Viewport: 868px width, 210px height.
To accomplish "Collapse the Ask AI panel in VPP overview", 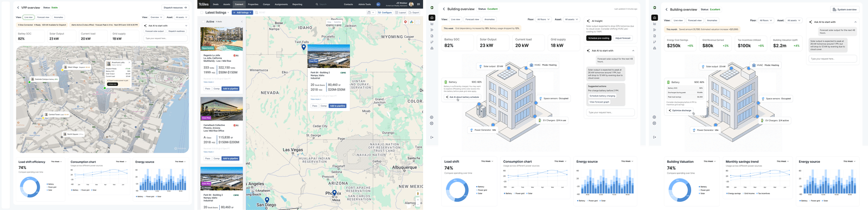I will click(186, 26).
